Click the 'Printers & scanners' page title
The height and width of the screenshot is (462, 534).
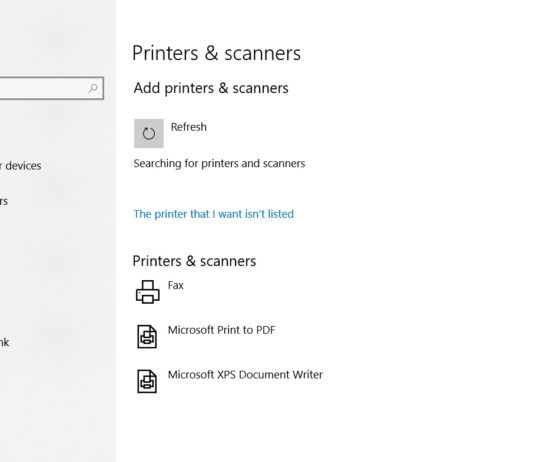(217, 53)
